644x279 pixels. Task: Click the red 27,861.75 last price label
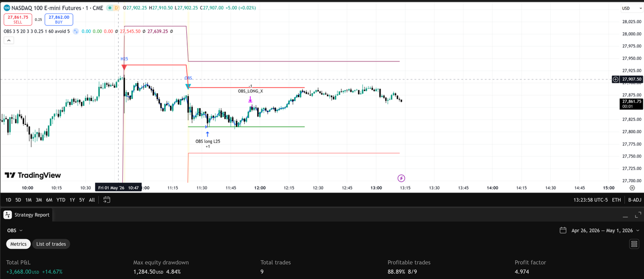click(x=631, y=103)
